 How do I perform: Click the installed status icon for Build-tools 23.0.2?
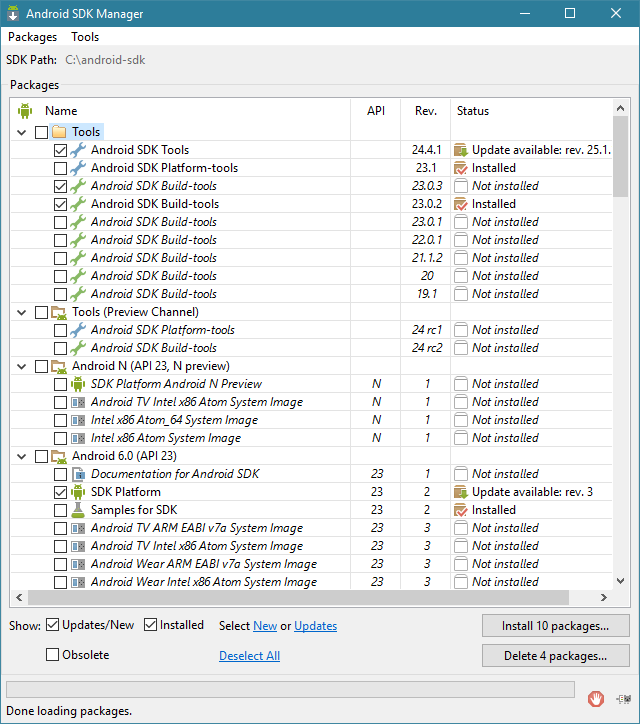pyautogui.click(x=461, y=204)
